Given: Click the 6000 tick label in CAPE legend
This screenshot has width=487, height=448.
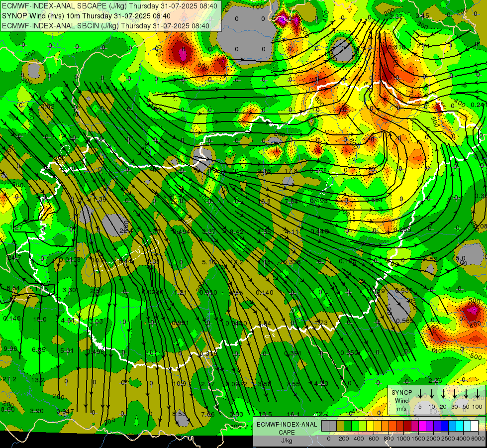Looking at the screenshot, I should [478, 439].
